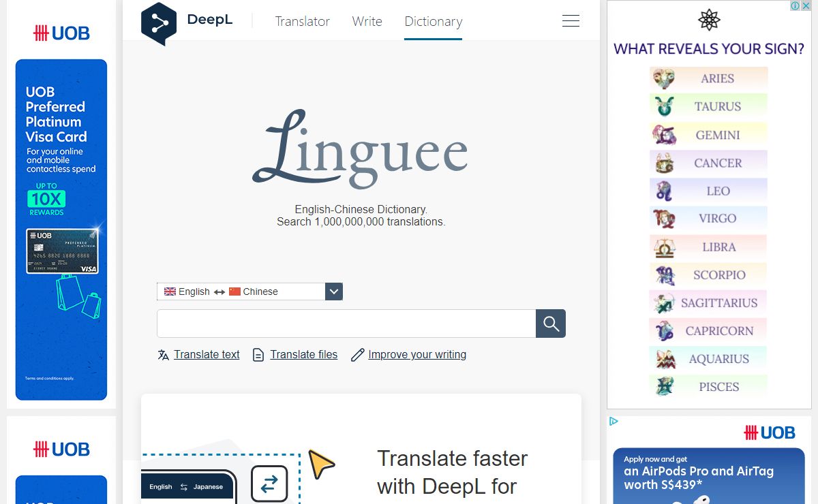This screenshot has height=504, width=818.
Task: Click the Translate faster with DeepL heading
Action: click(453, 472)
